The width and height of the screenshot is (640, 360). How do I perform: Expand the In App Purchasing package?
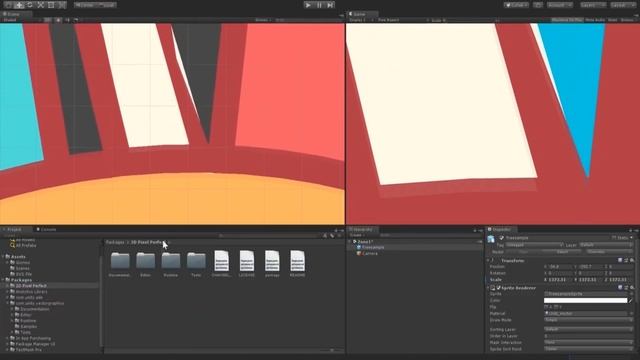point(7,338)
